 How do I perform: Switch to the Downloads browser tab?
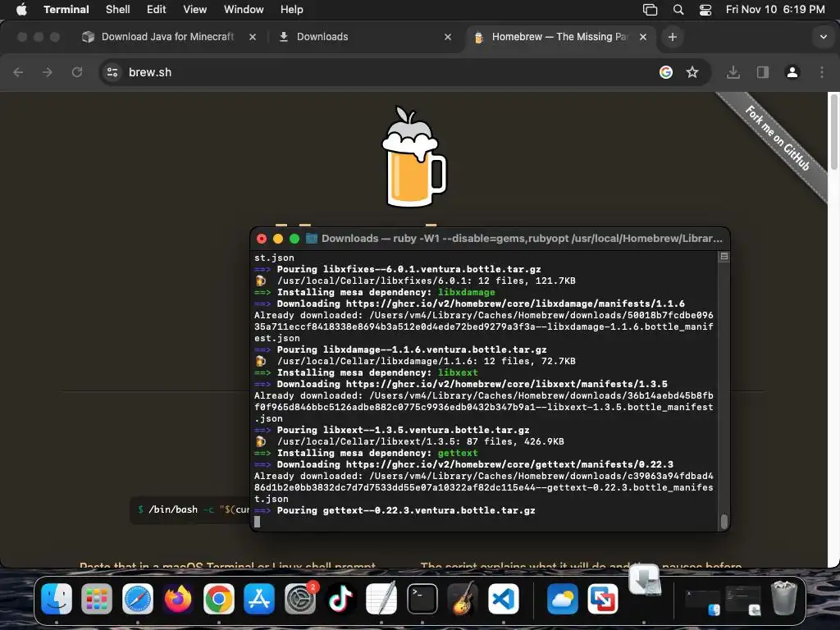tap(322, 36)
